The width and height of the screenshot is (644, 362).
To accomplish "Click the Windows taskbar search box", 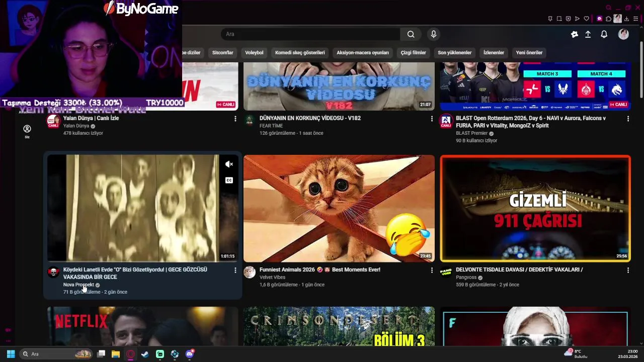I will [x=56, y=354].
